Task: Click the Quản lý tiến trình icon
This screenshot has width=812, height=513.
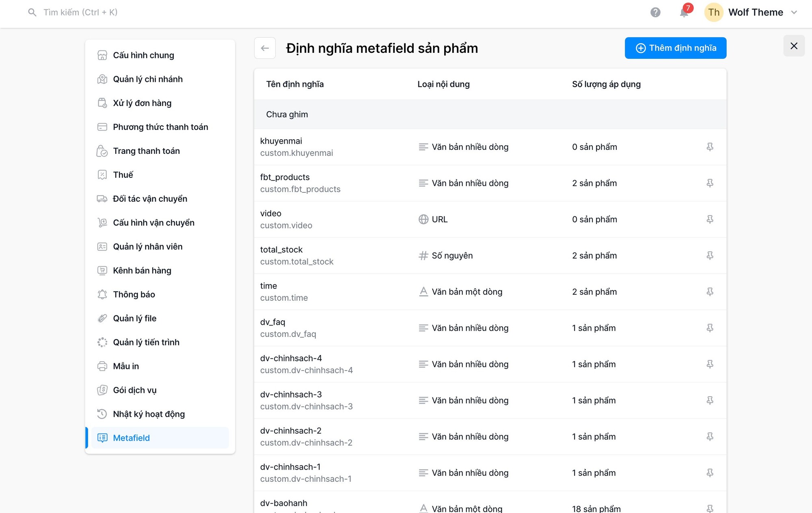Action: [x=102, y=342]
